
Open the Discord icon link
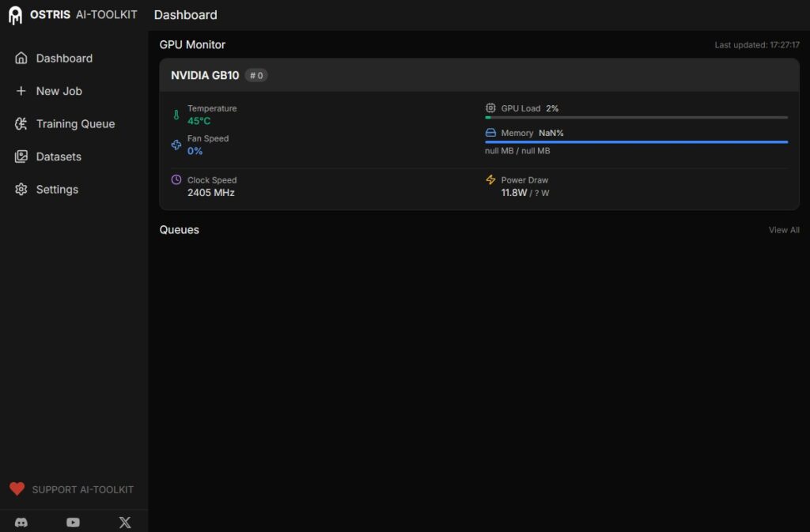point(21,523)
